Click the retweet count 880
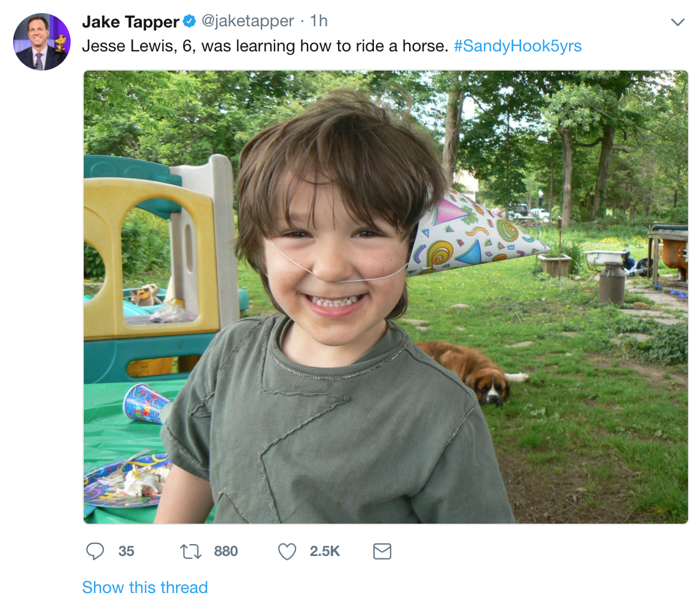The height and width of the screenshot is (605, 700). [x=226, y=551]
